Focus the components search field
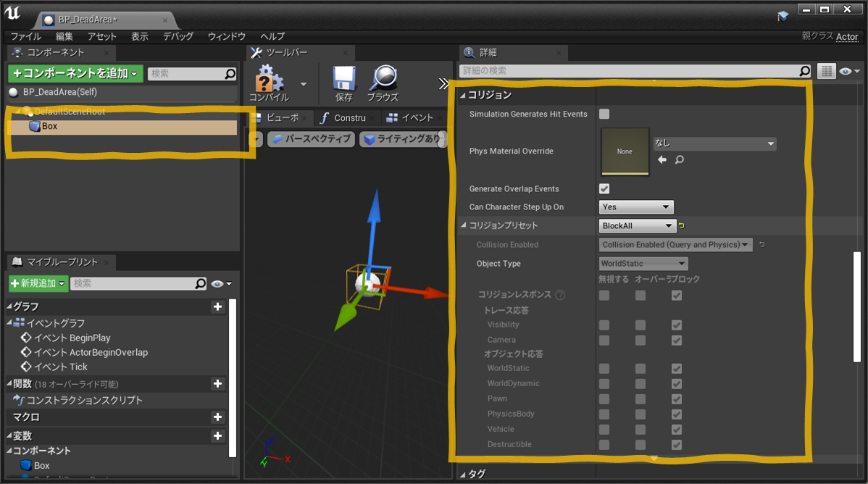 coord(192,74)
